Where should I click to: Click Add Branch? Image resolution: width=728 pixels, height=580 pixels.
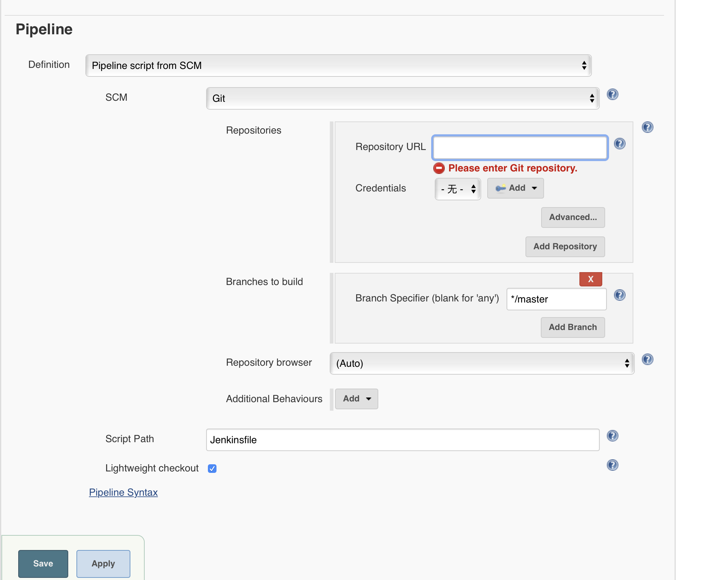click(572, 327)
